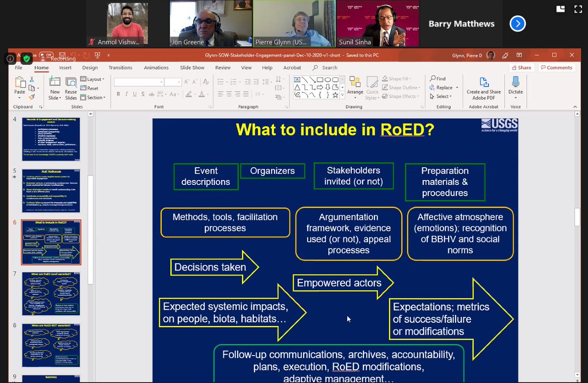Click the Arrange shapes icon

355,82
